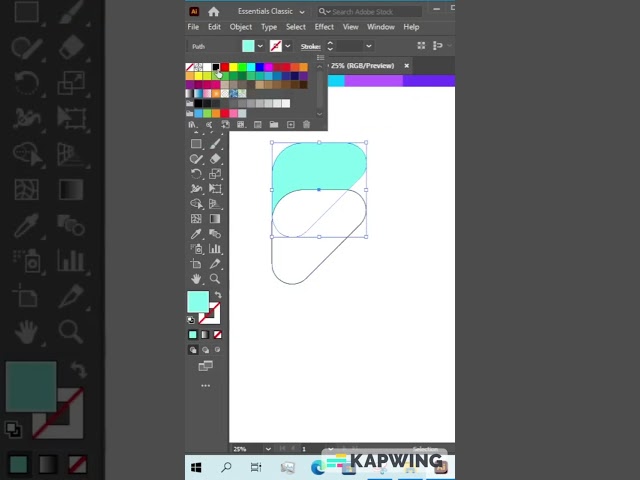Open the stroke color dropdown arrow

click(288, 46)
